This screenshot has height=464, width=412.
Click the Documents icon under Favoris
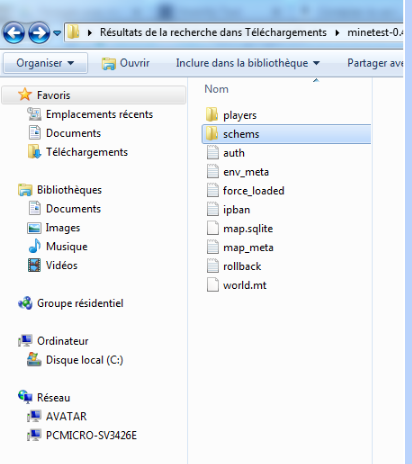35,133
